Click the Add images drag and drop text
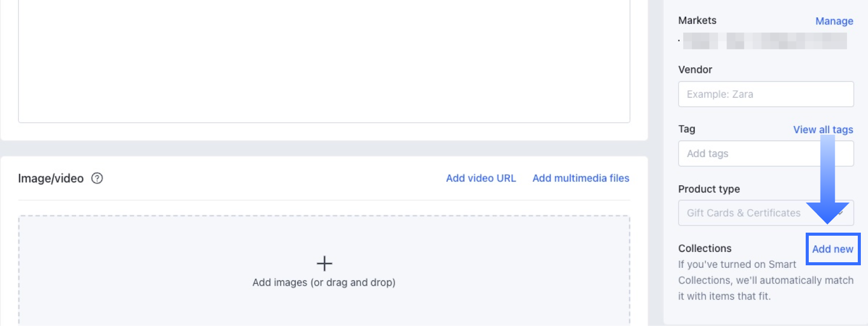868x326 pixels. point(324,283)
